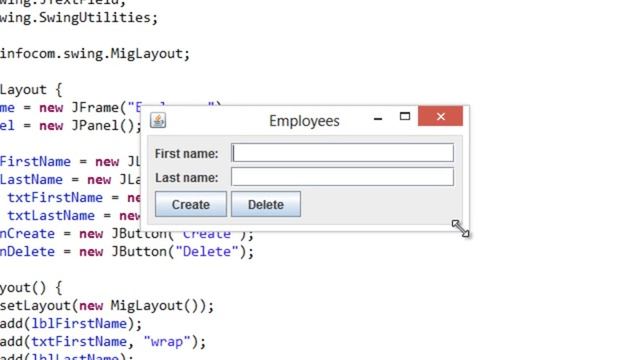Click the Create button
640x360 pixels.
(191, 204)
